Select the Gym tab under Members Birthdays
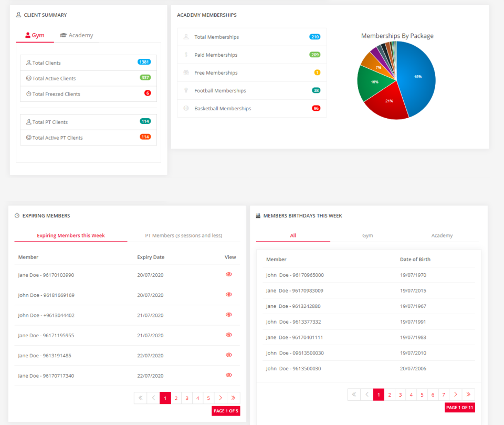504x425 pixels. tap(367, 235)
